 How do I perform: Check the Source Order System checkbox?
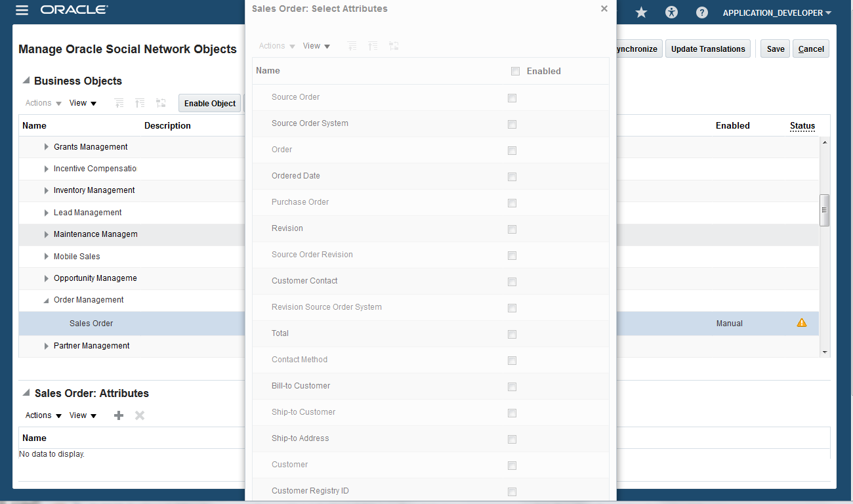pyautogui.click(x=512, y=124)
